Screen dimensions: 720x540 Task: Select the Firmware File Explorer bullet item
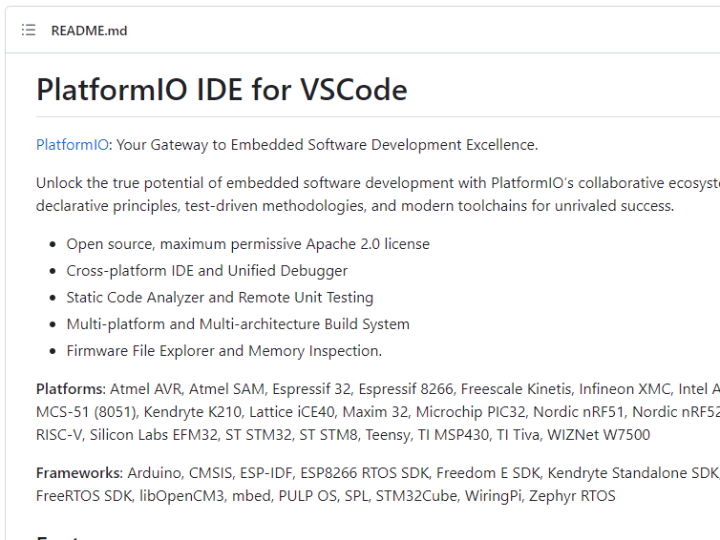point(224,351)
